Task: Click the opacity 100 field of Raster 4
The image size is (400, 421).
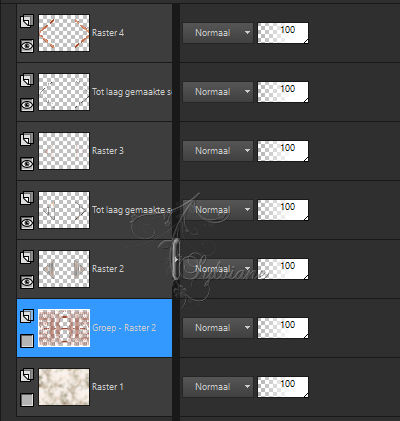Action: [x=283, y=33]
